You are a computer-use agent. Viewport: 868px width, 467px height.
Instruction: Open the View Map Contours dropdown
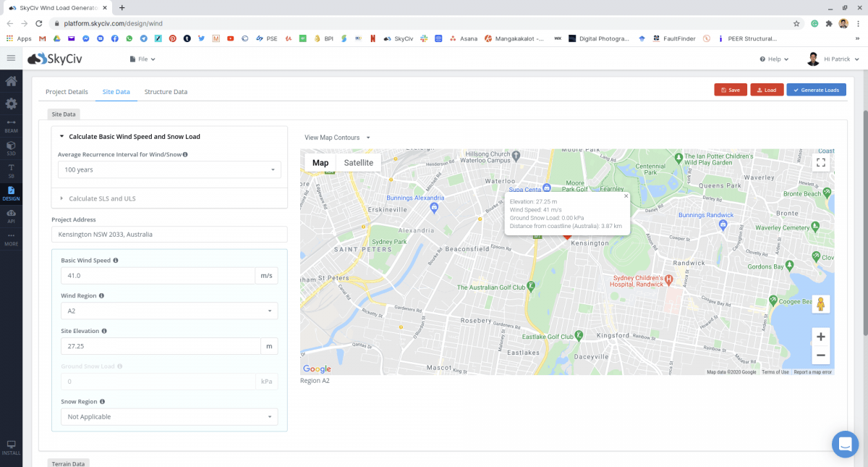pyautogui.click(x=337, y=137)
